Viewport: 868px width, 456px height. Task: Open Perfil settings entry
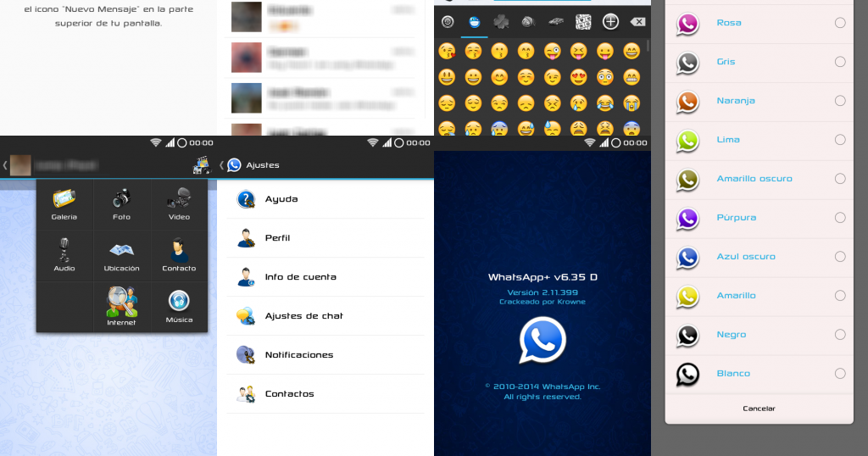[x=325, y=238]
